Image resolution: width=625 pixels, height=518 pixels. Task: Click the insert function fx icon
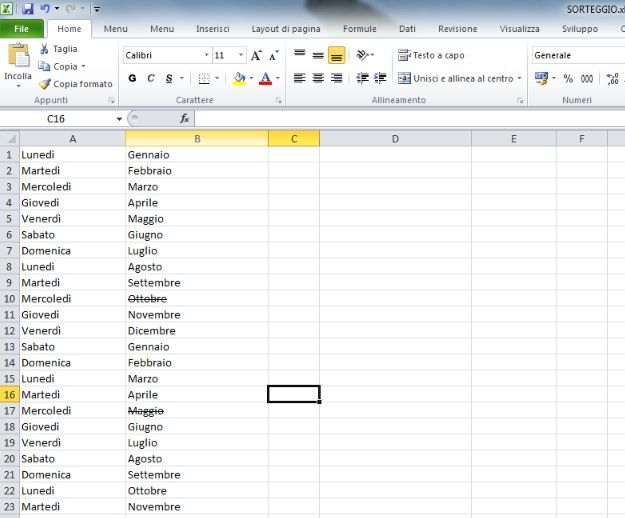coord(184,118)
